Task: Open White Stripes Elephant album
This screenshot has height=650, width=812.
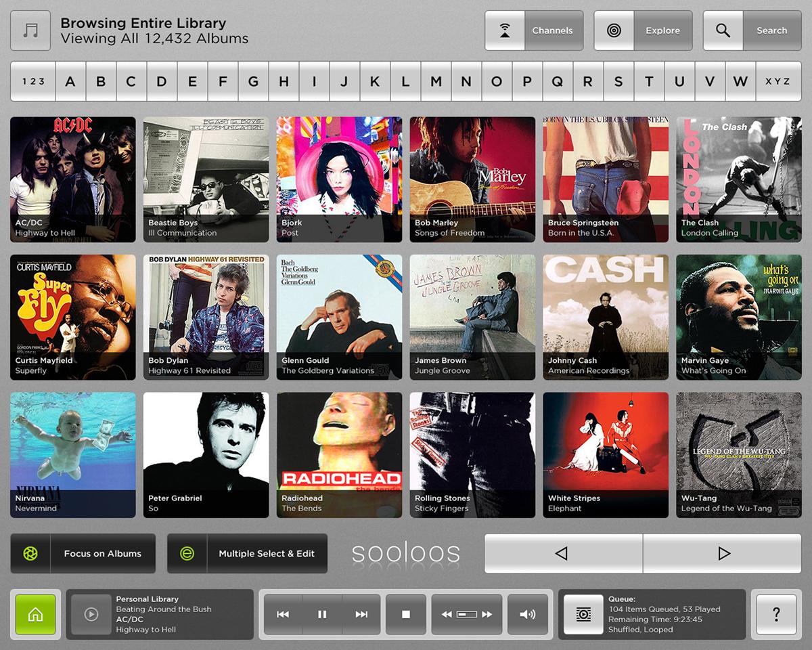Action: [606, 455]
